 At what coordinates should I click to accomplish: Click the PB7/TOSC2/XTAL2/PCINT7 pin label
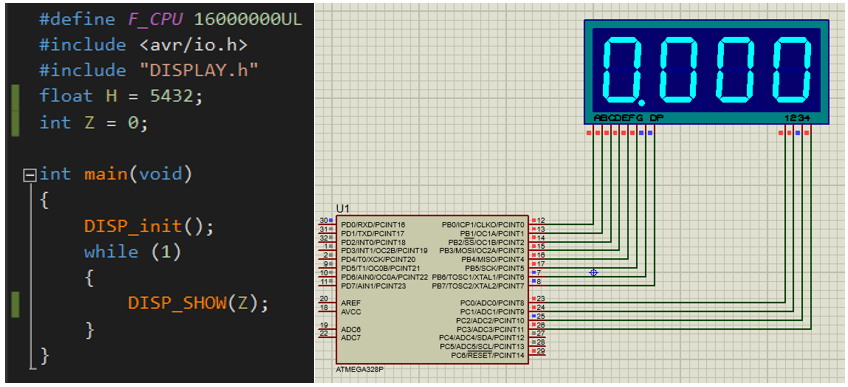point(478,285)
